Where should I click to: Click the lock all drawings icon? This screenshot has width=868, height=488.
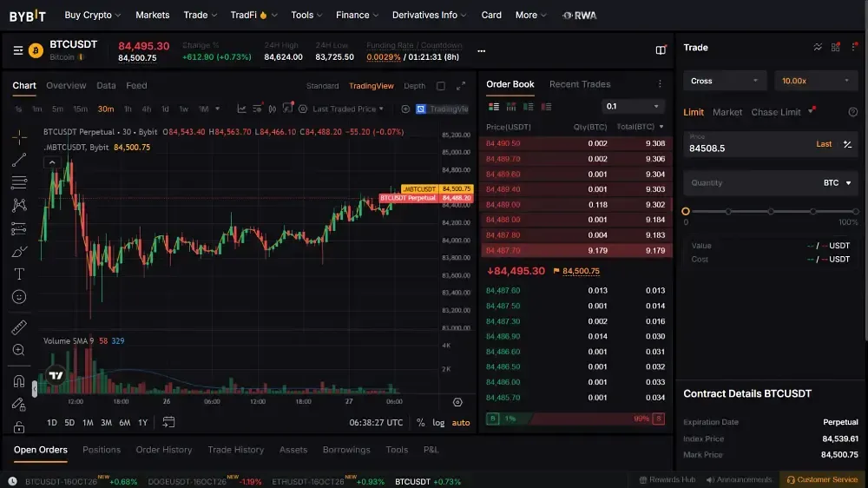pos(19,427)
